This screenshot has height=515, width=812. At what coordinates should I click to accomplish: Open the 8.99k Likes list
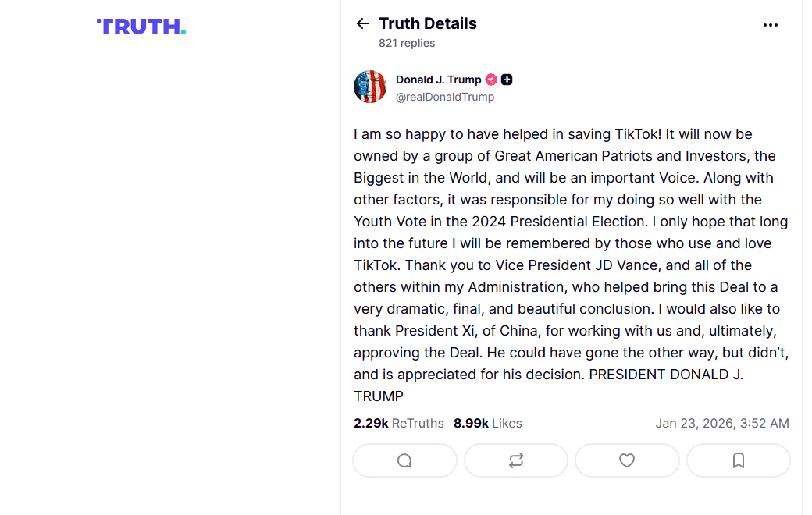(x=486, y=423)
